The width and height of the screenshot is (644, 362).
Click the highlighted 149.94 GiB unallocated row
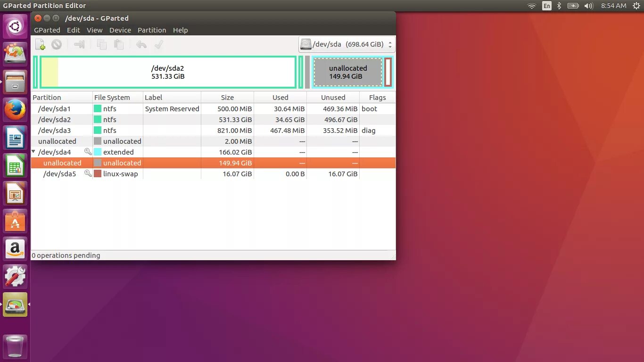pyautogui.click(x=213, y=163)
